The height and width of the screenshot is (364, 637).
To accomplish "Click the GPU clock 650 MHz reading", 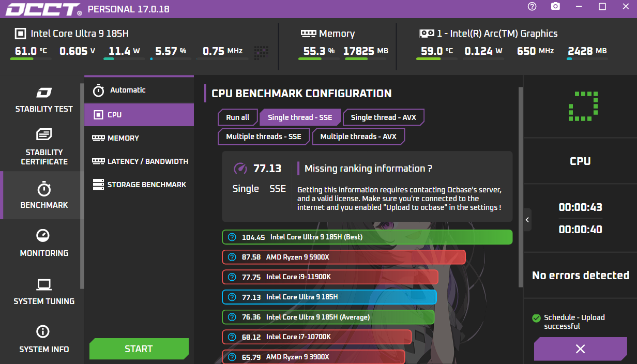I will (535, 51).
